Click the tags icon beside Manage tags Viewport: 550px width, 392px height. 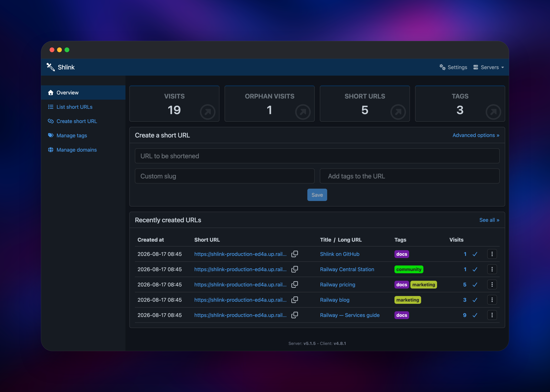click(x=51, y=135)
